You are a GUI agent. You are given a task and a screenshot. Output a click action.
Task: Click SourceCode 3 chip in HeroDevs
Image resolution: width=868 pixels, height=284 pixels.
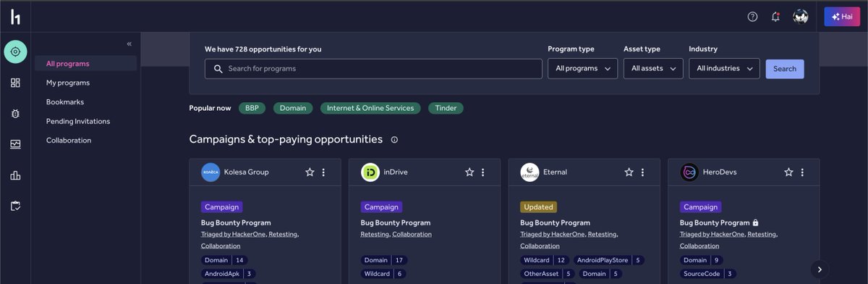[708, 274]
